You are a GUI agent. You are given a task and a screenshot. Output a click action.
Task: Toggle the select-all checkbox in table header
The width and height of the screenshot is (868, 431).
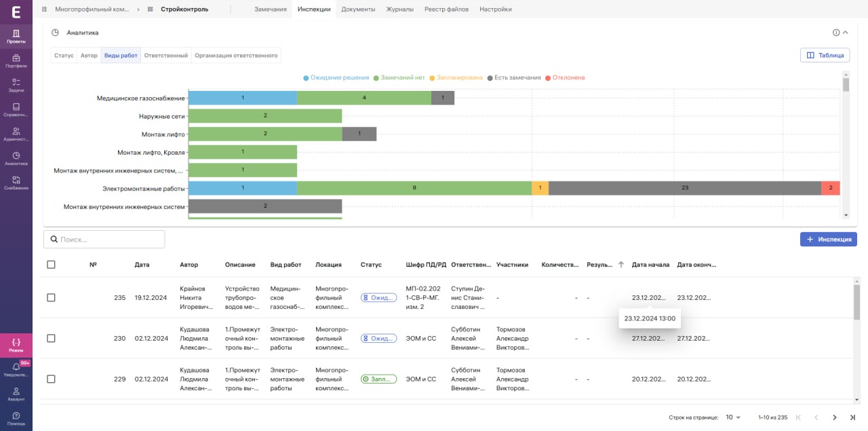pos(51,265)
